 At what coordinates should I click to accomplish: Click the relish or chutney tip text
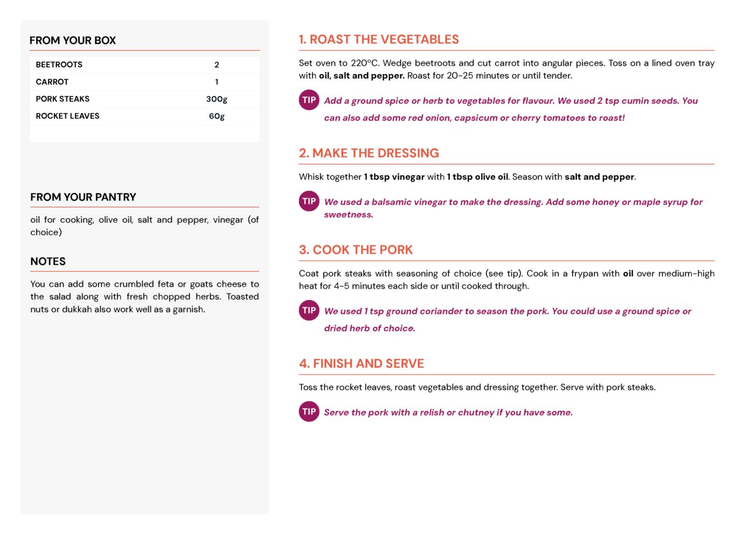point(448,413)
